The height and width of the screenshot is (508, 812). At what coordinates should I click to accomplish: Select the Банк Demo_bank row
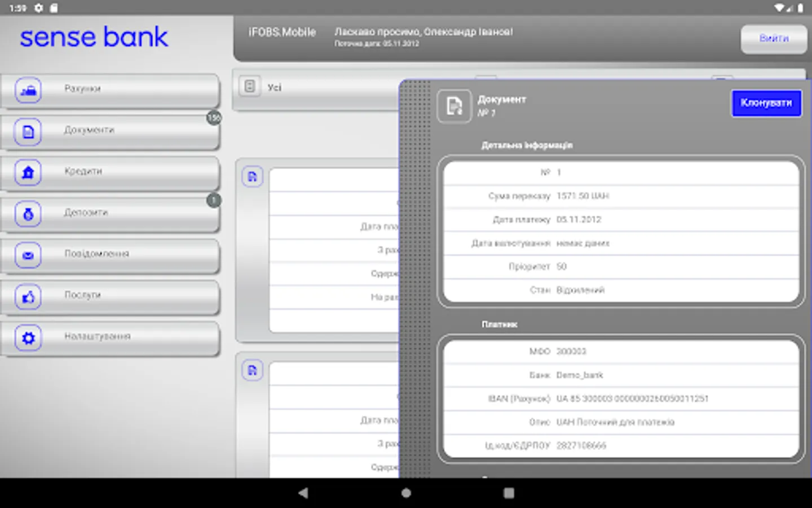(x=621, y=375)
